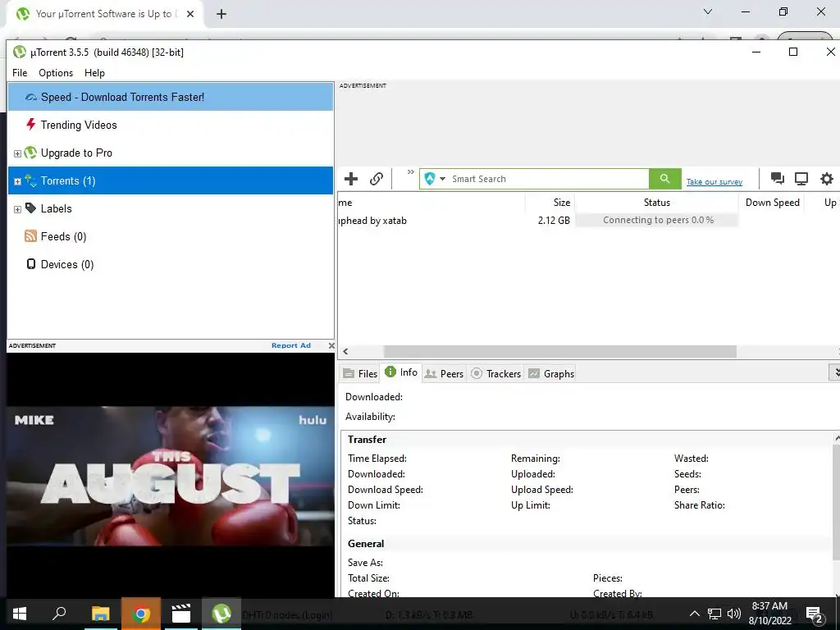Select Trending Videos in the sidebar
The image size is (840, 630).
click(171, 125)
